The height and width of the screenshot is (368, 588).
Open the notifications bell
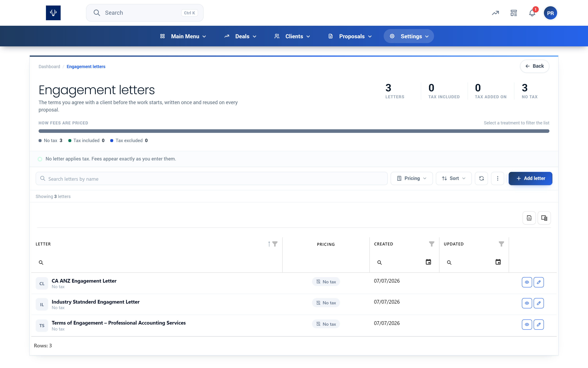[532, 13]
